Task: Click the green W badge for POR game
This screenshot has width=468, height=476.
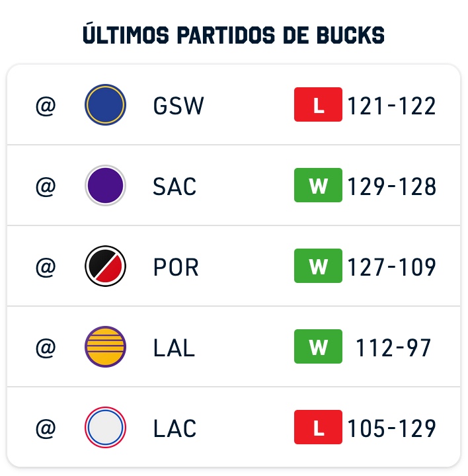Action: pos(318,266)
